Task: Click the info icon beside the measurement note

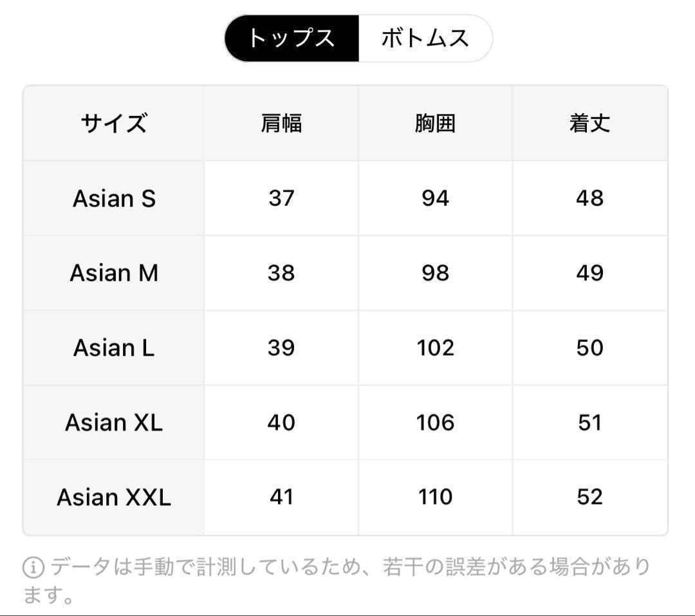Action: (x=33, y=568)
